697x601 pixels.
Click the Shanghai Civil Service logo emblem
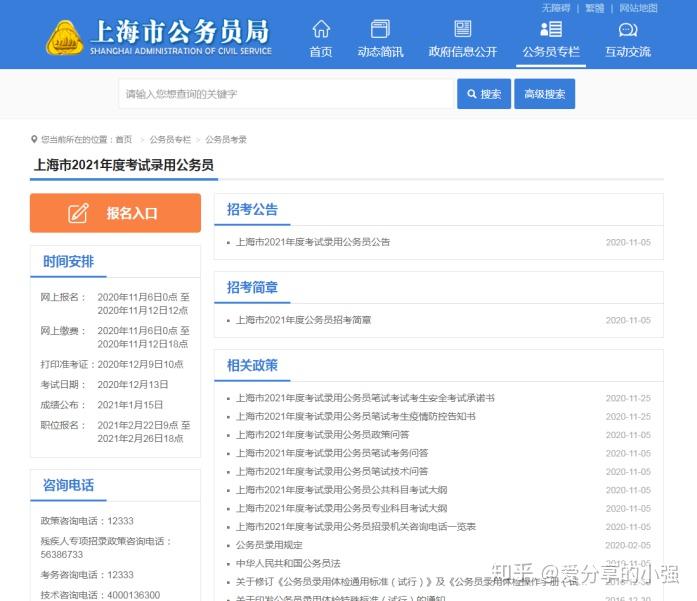point(64,38)
